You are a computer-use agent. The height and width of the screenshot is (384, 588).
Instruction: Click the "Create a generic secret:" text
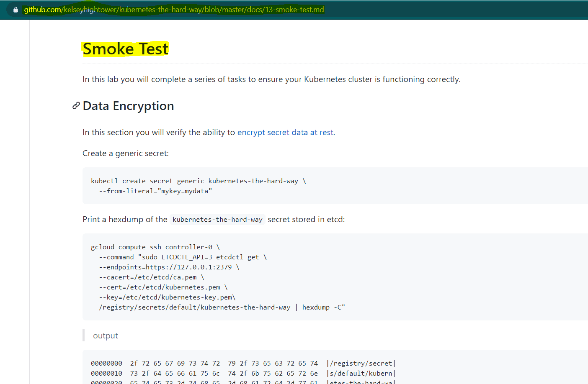(x=125, y=153)
